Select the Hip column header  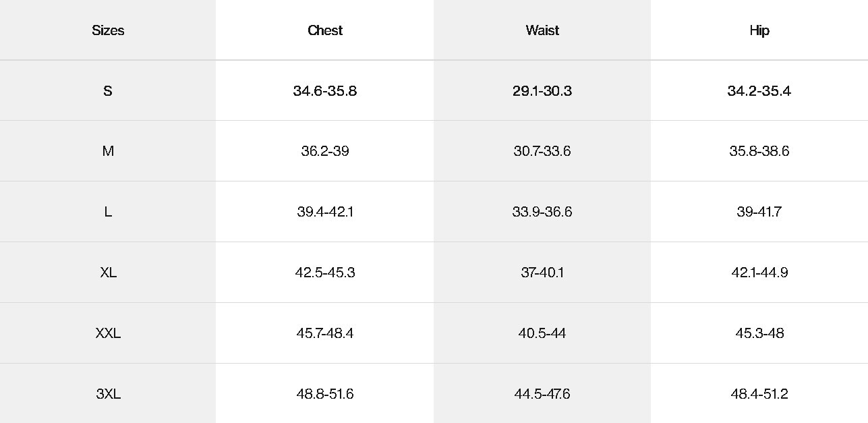click(x=759, y=30)
